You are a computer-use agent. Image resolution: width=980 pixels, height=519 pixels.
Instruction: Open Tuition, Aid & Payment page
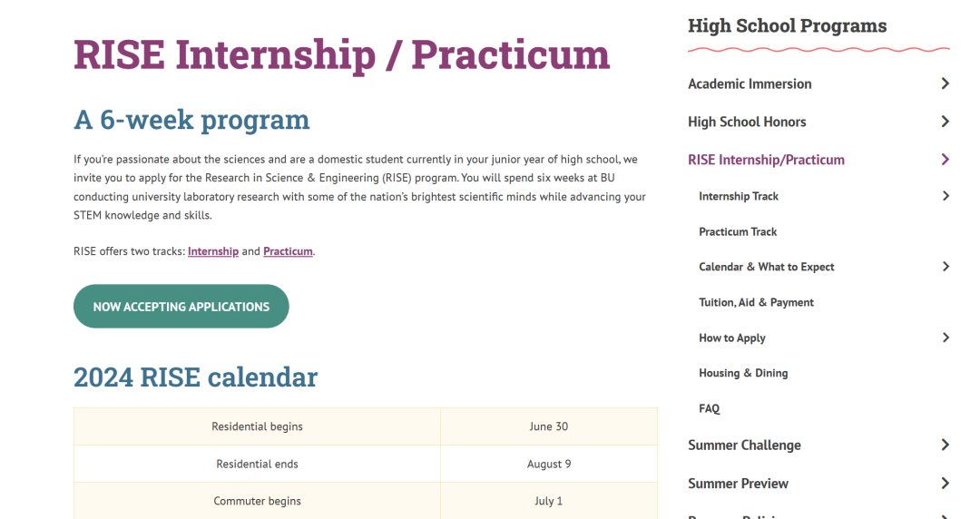pos(756,303)
